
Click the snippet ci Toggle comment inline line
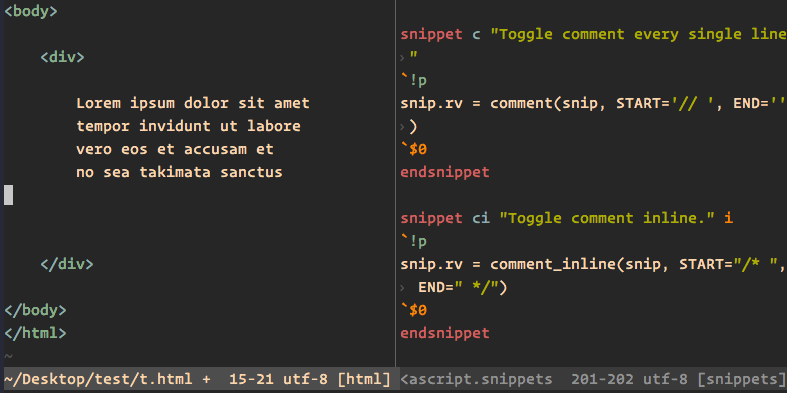567,218
